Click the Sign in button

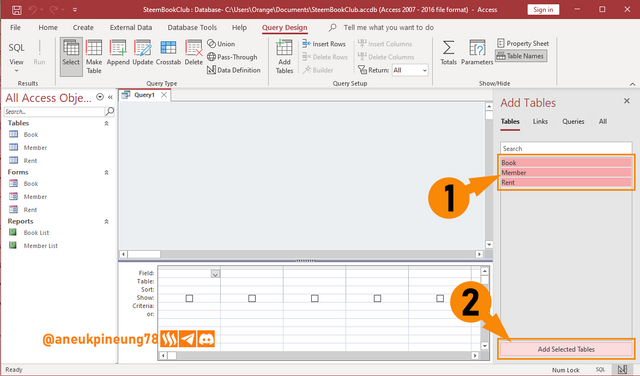tap(543, 9)
